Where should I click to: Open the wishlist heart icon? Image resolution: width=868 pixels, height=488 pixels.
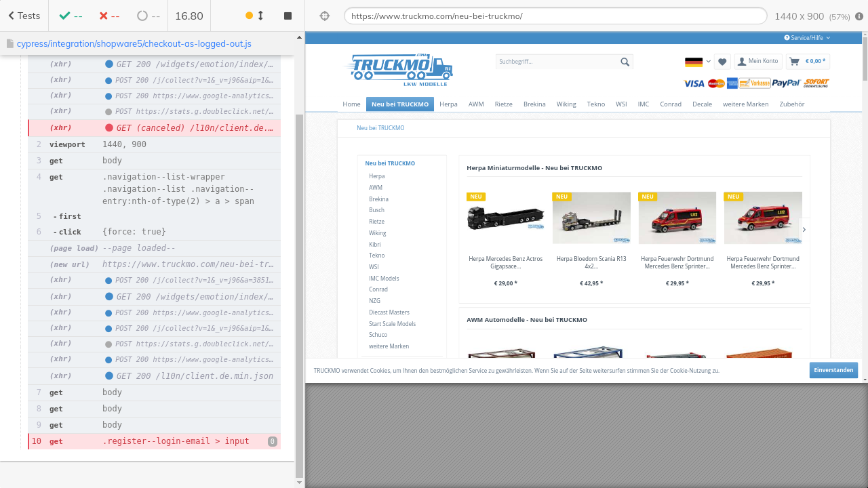(x=722, y=62)
